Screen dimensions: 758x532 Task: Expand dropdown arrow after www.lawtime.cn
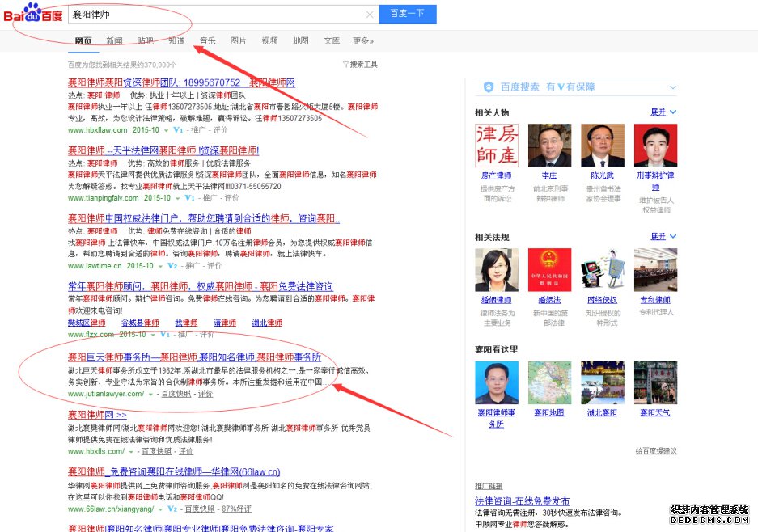click(x=160, y=266)
